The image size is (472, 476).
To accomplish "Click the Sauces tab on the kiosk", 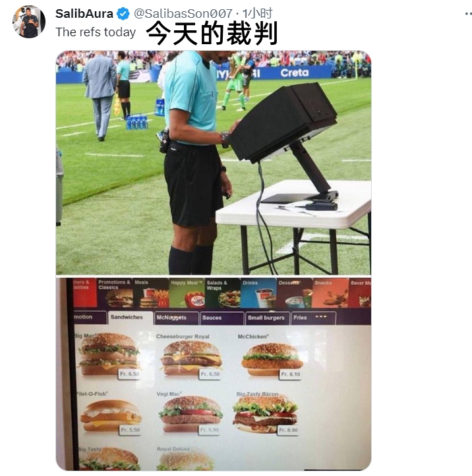I will 221,318.
